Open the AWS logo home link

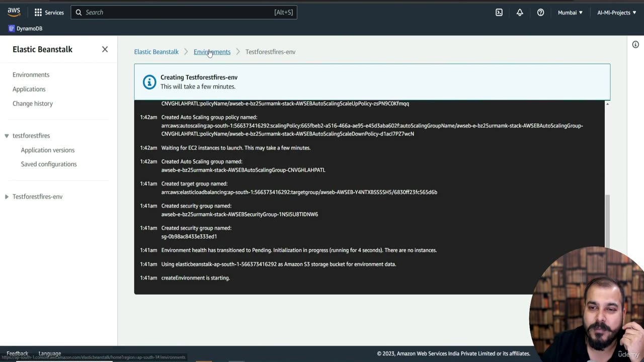click(14, 12)
